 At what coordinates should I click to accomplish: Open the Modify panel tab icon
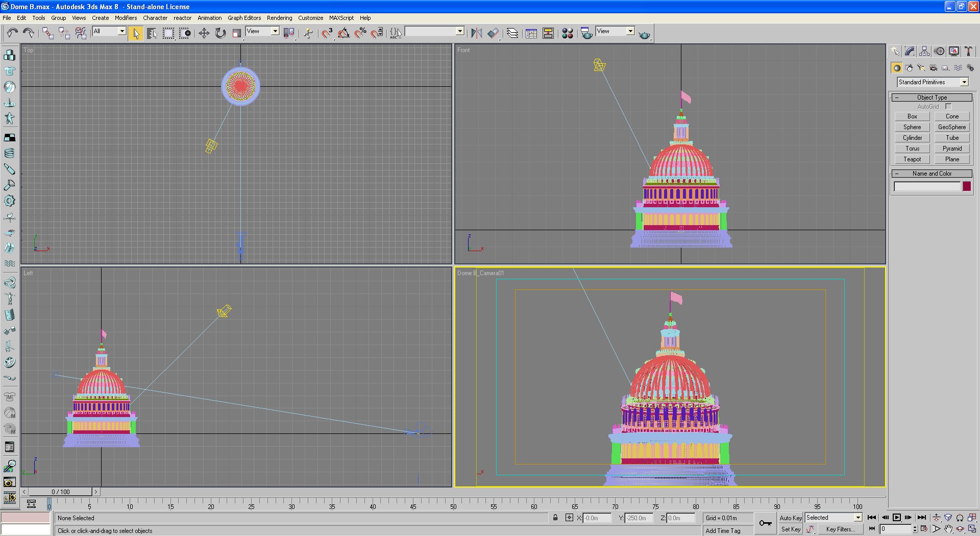910,51
